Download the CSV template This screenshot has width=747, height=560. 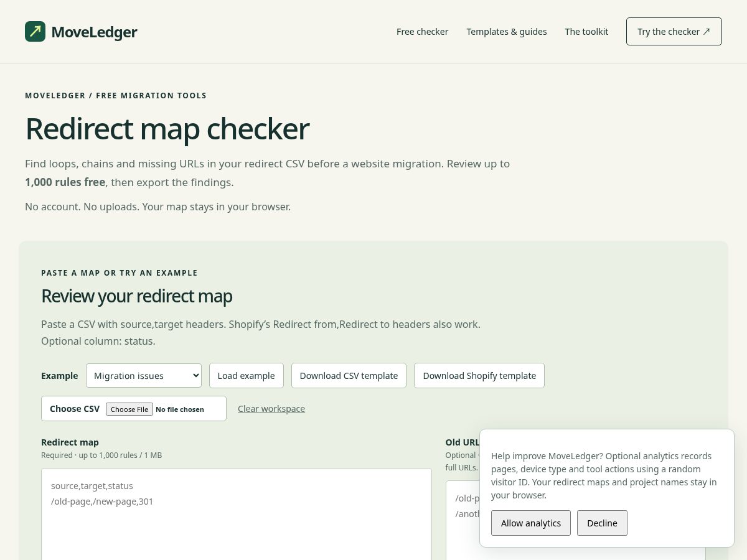[x=349, y=376]
